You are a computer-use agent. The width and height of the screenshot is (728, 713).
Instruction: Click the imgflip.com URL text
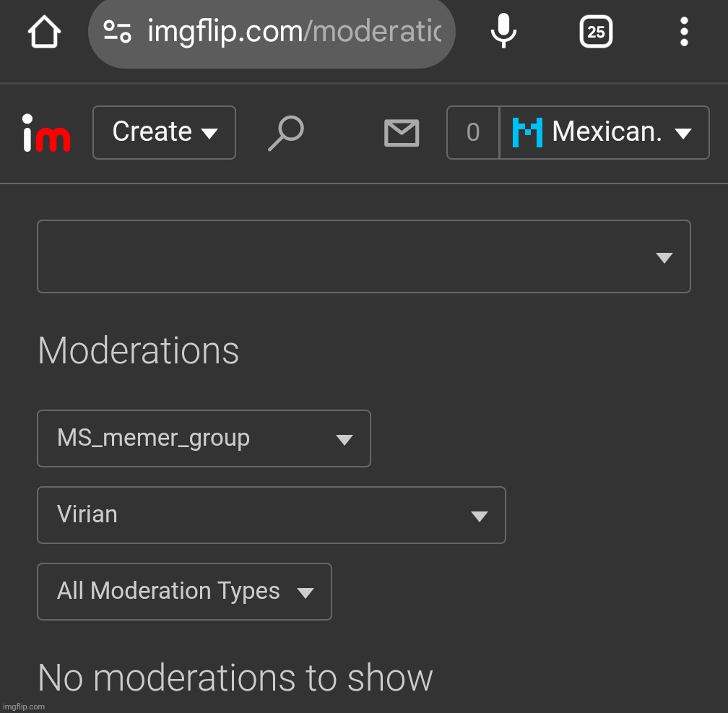pyautogui.click(x=293, y=32)
